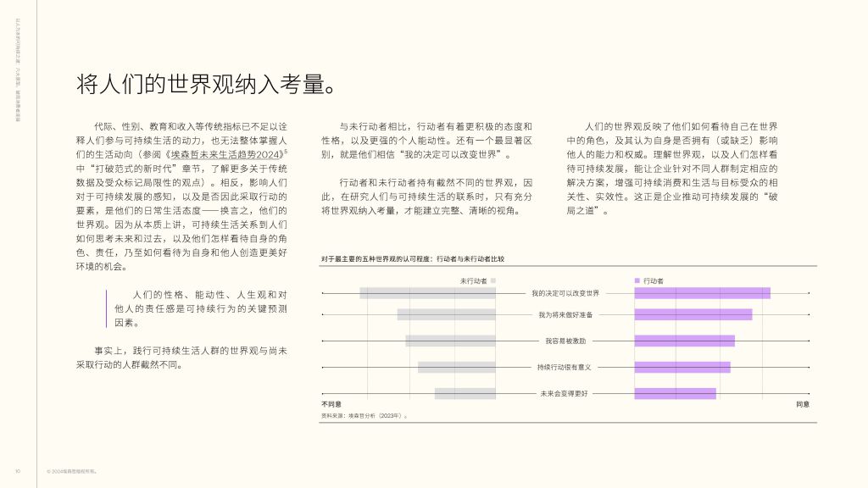Click page number 10 in the footer
Image resolution: width=868 pixels, height=488 pixels.
point(18,471)
